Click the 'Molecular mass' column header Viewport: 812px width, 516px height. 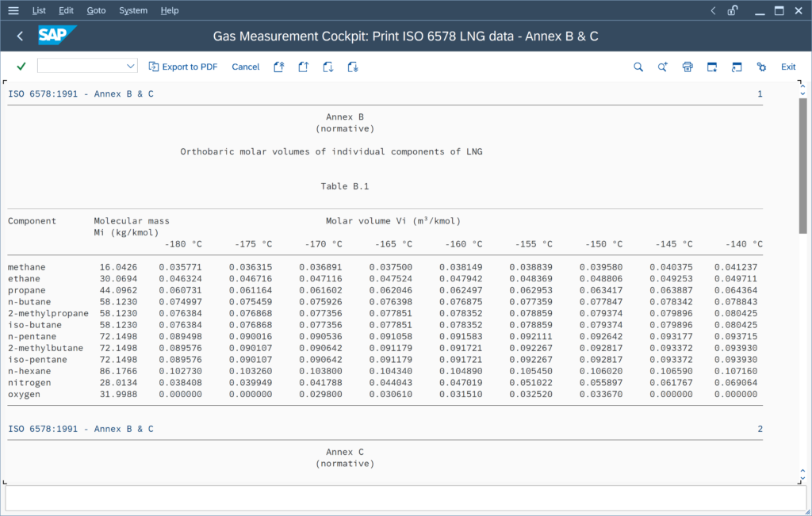click(132, 221)
